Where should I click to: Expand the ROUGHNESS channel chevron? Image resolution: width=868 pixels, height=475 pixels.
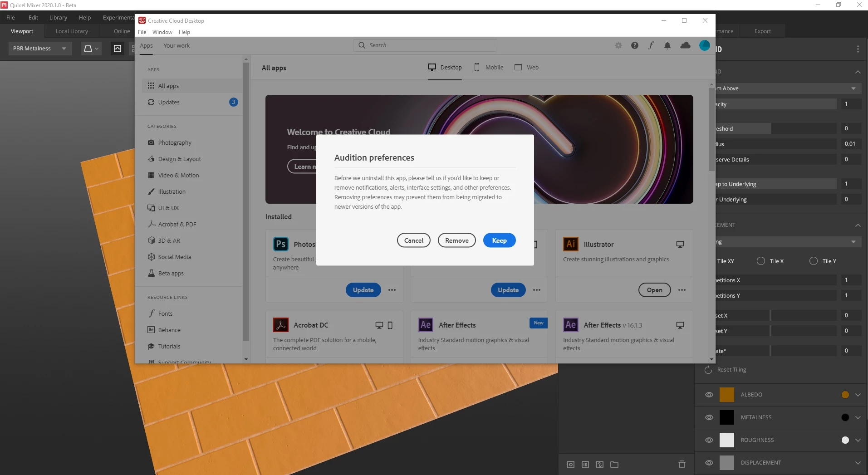[x=858, y=440]
